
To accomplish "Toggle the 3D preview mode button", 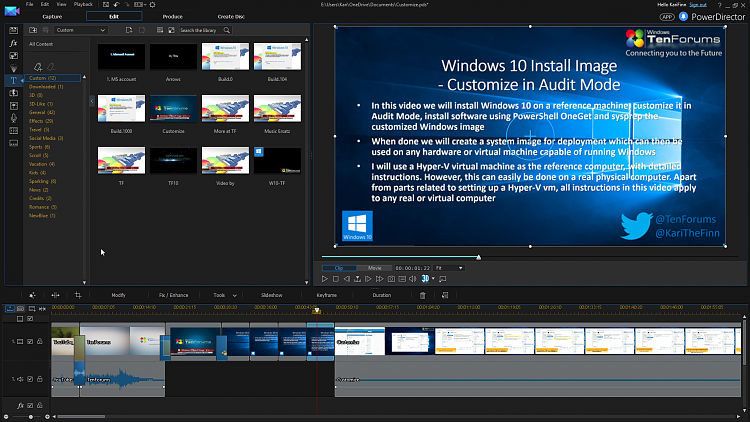I will (425, 279).
